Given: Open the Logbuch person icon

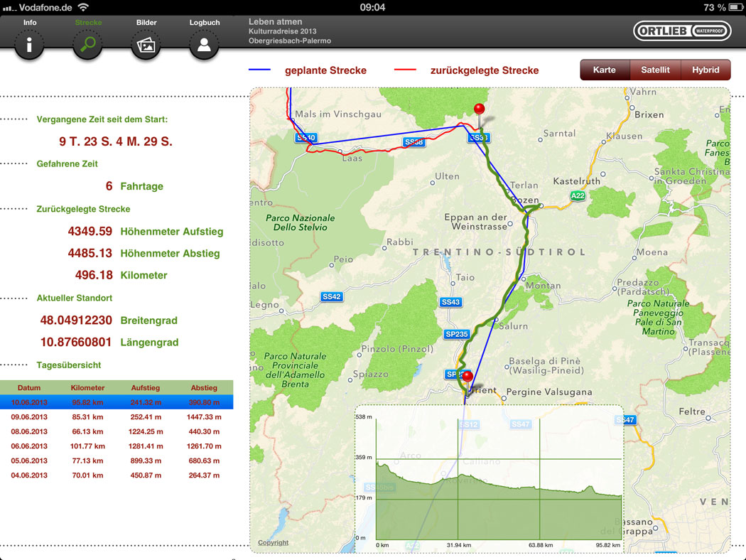Looking at the screenshot, I should (x=204, y=45).
